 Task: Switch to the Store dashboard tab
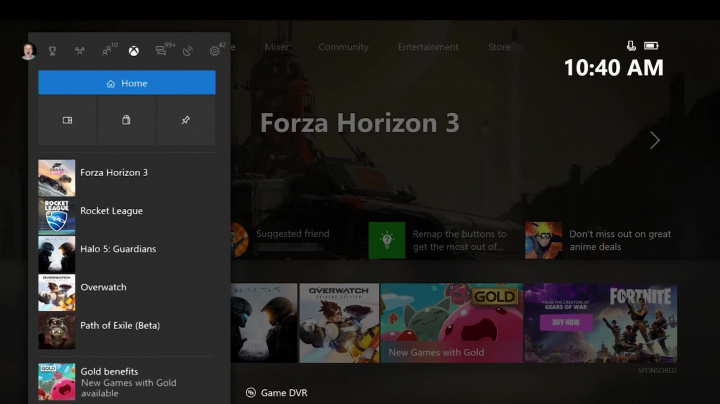[x=499, y=47]
